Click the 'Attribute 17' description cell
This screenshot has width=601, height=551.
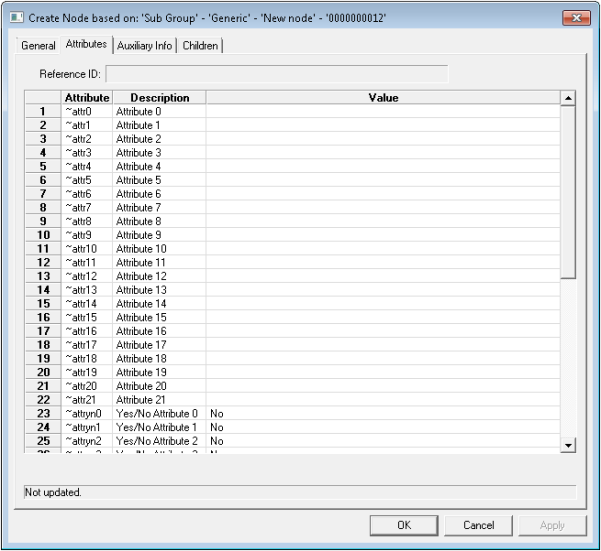159,345
